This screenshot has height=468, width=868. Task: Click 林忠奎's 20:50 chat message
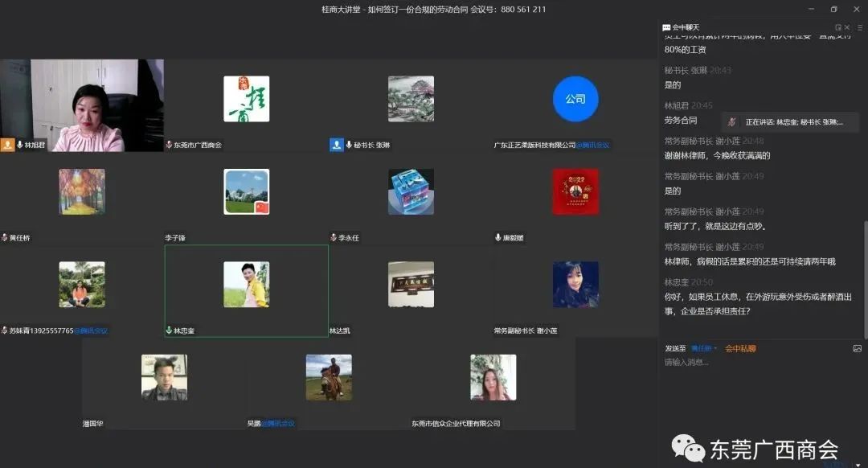[758, 304]
